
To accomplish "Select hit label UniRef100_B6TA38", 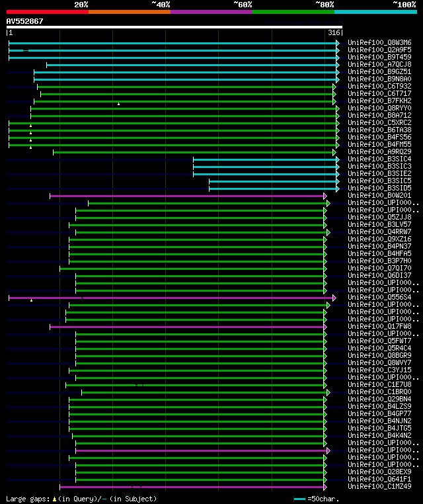I will [x=379, y=130].
